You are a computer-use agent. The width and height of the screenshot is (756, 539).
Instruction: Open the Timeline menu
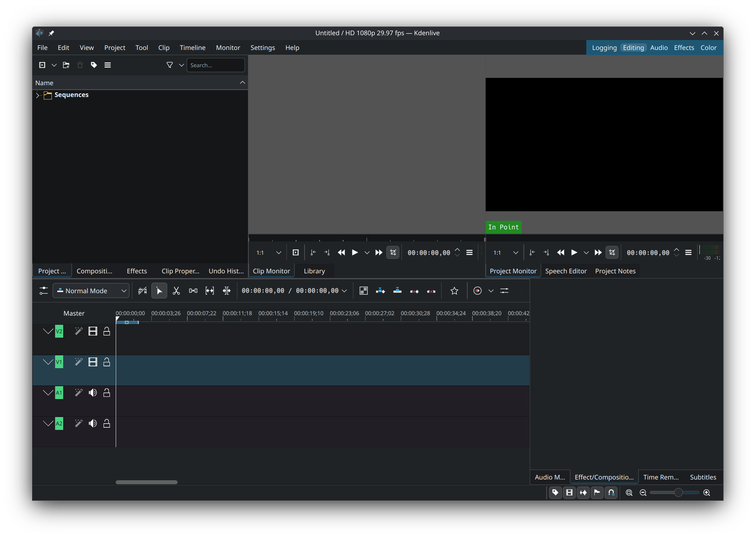click(x=192, y=47)
